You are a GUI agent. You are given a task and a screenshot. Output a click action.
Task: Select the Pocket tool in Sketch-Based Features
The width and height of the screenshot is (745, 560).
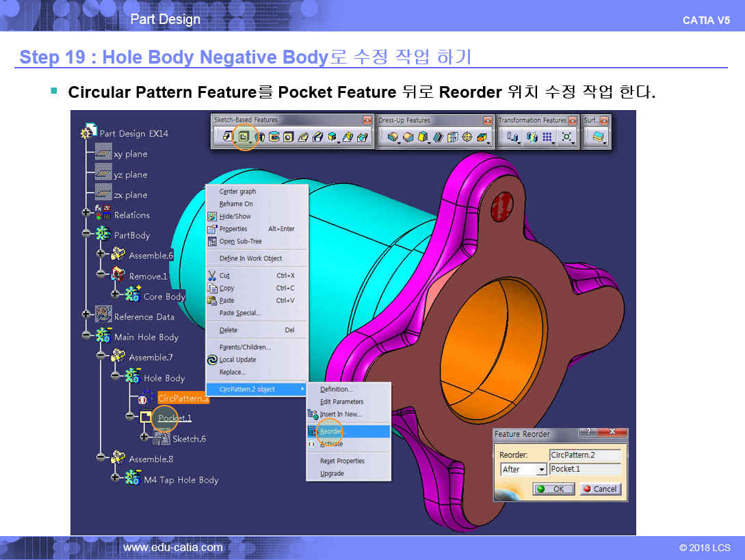click(244, 137)
